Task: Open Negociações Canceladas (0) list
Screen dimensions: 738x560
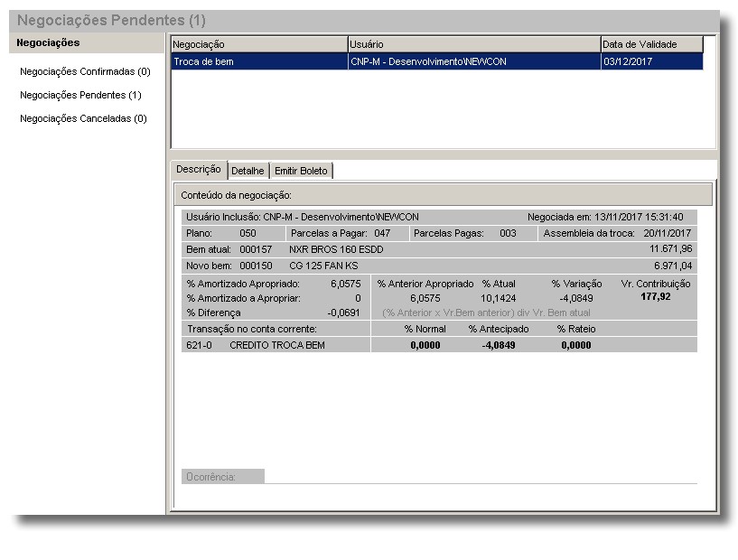Action: coord(83,118)
